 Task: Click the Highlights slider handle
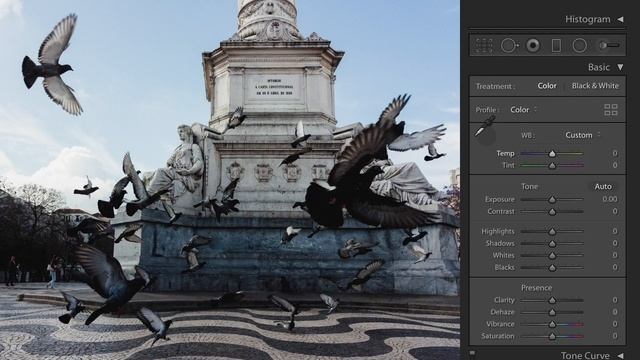(552, 231)
